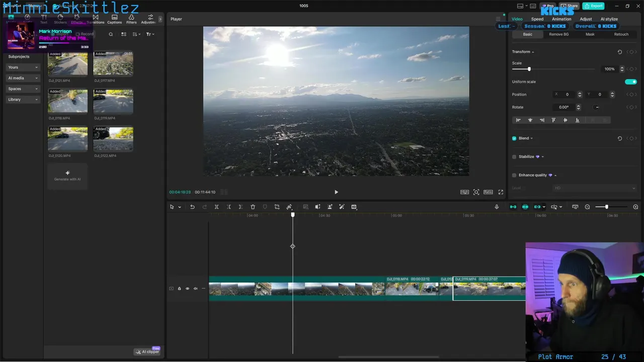Collapse the Transform section
644x362 pixels.
click(533, 52)
